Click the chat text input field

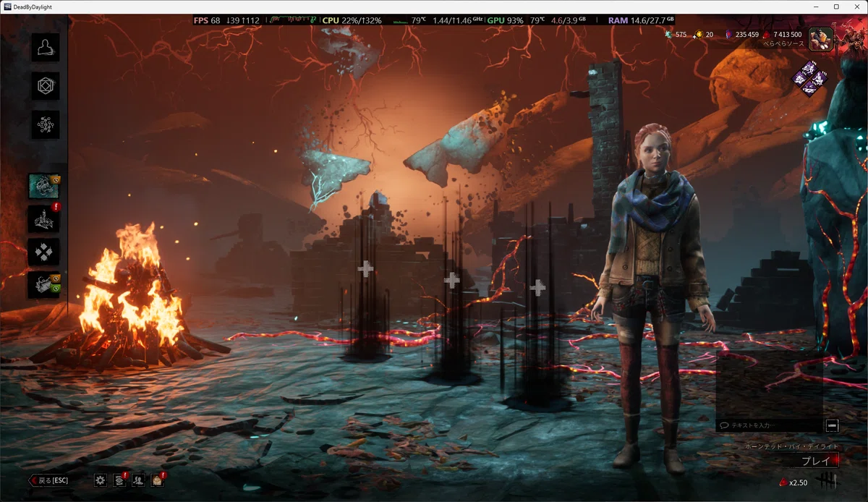pyautogui.click(x=770, y=425)
